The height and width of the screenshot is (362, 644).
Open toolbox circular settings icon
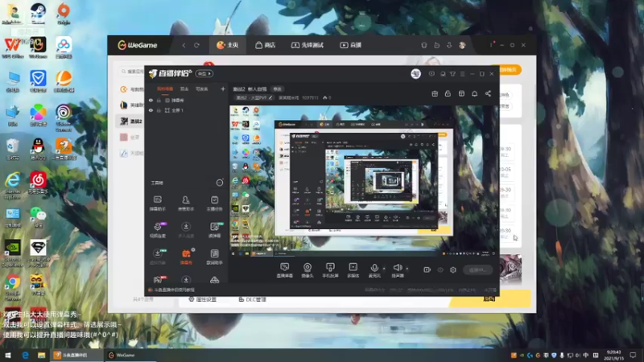point(220,183)
